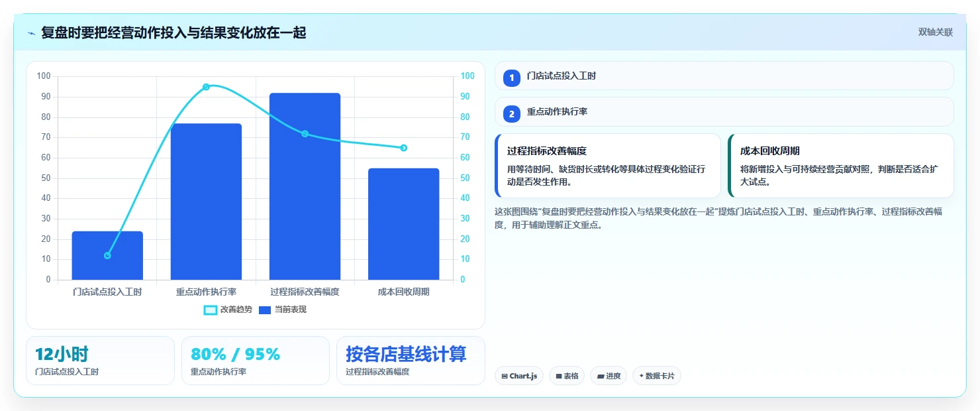Click the trend line point above 重点动作执行率

tap(206, 87)
